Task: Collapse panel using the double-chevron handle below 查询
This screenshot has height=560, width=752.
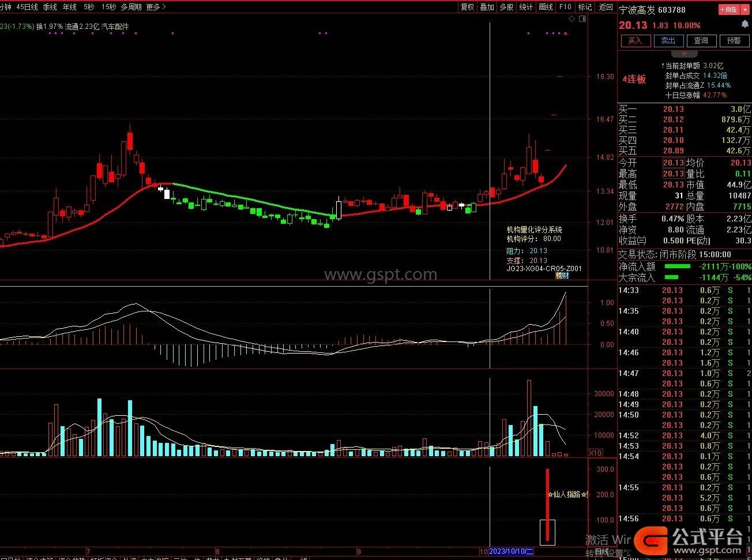Action: coord(685,54)
